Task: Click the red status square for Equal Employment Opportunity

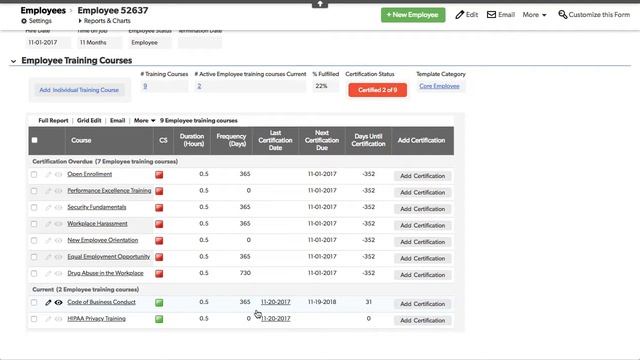Action: click(159, 257)
